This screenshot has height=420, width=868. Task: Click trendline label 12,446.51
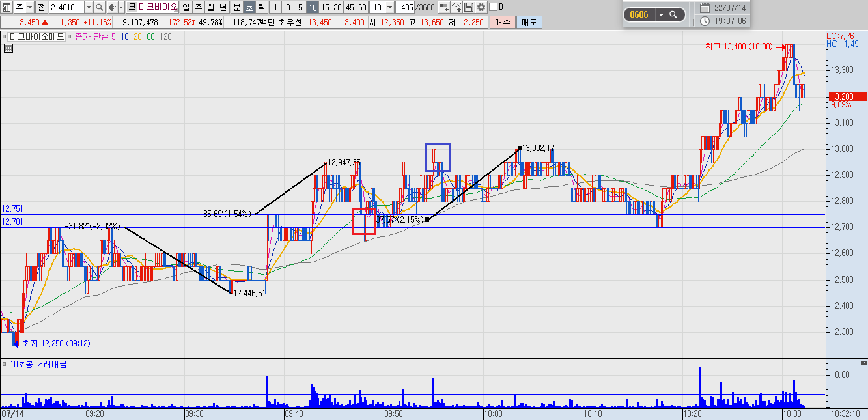pos(250,294)
